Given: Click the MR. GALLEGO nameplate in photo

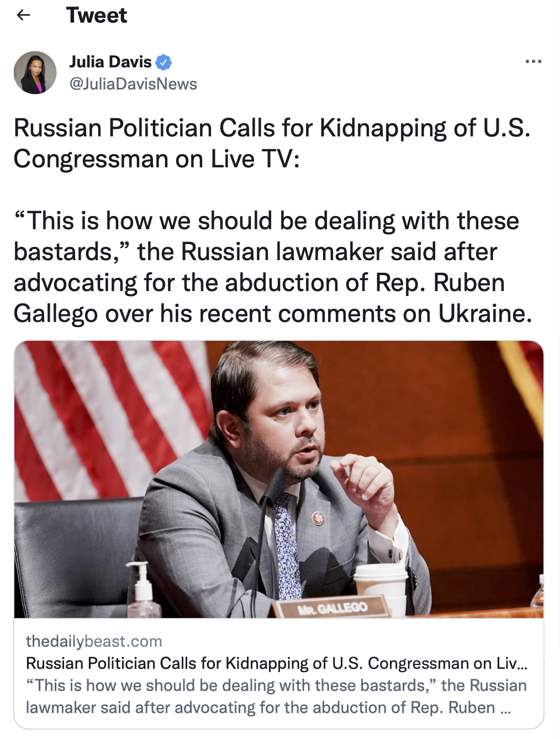Looking at the screenshot, I should coord(332,608).
